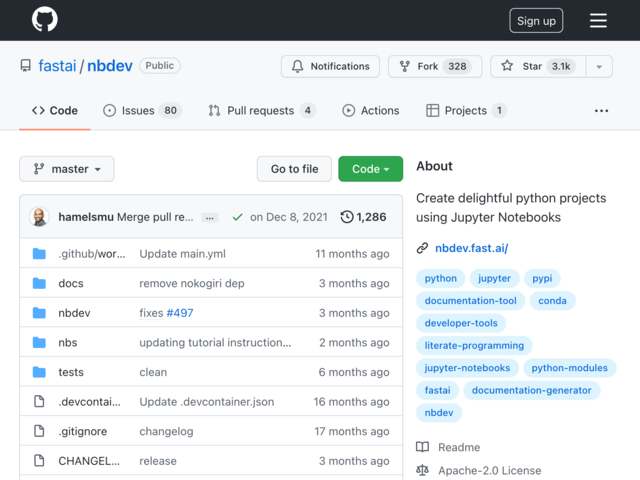The image size is (640, 480).
Task: Click the commit history clock icon
Action: pyautogui.click(x=347, y=217)
